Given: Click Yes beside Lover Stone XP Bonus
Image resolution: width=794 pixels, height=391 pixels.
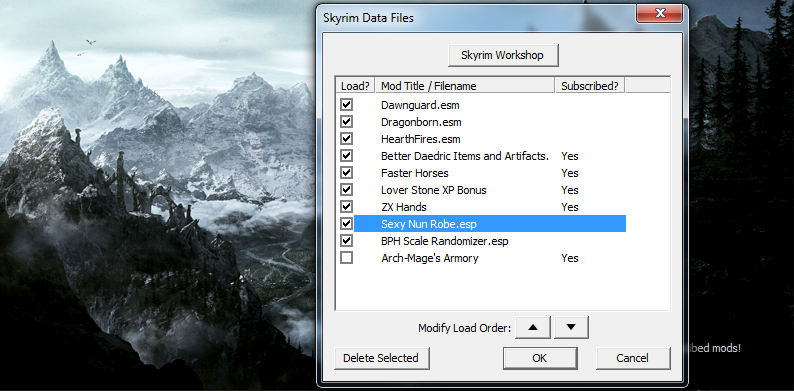Looking at the screenshot, I should [570, 190].
